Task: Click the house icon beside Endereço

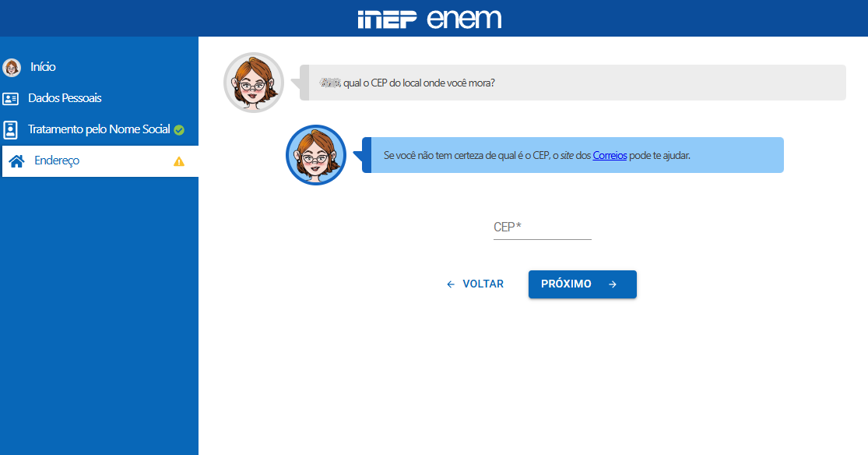Action: tap(16, 161)
